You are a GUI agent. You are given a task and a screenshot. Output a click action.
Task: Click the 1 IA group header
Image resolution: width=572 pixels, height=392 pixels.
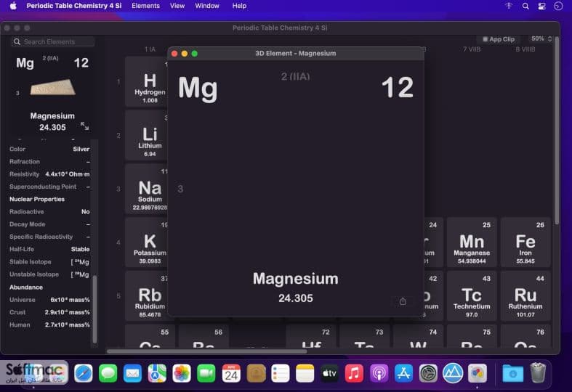tap(150, 49)
